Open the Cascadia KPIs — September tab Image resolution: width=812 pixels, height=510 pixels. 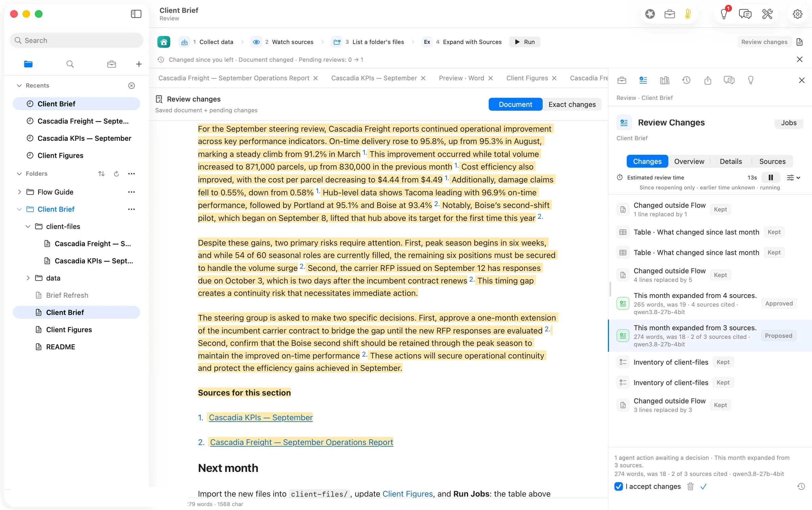coord(374,78)
